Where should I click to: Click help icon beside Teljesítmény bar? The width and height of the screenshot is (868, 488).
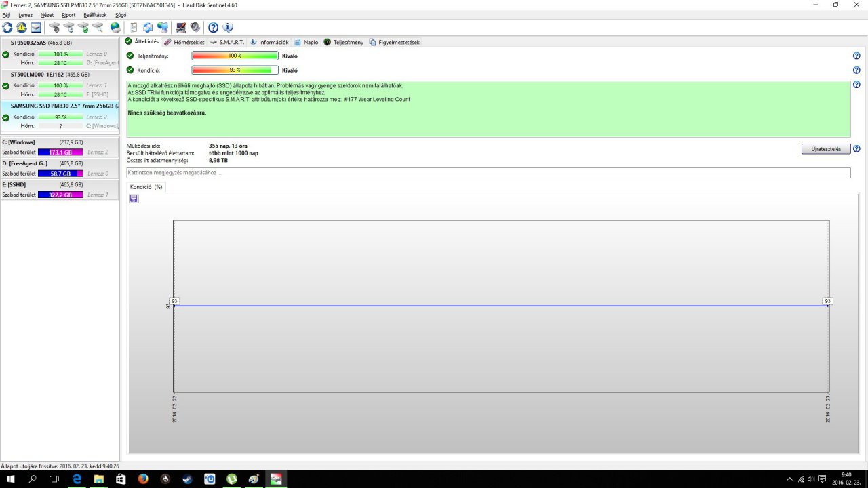click(x=856, y=56)
